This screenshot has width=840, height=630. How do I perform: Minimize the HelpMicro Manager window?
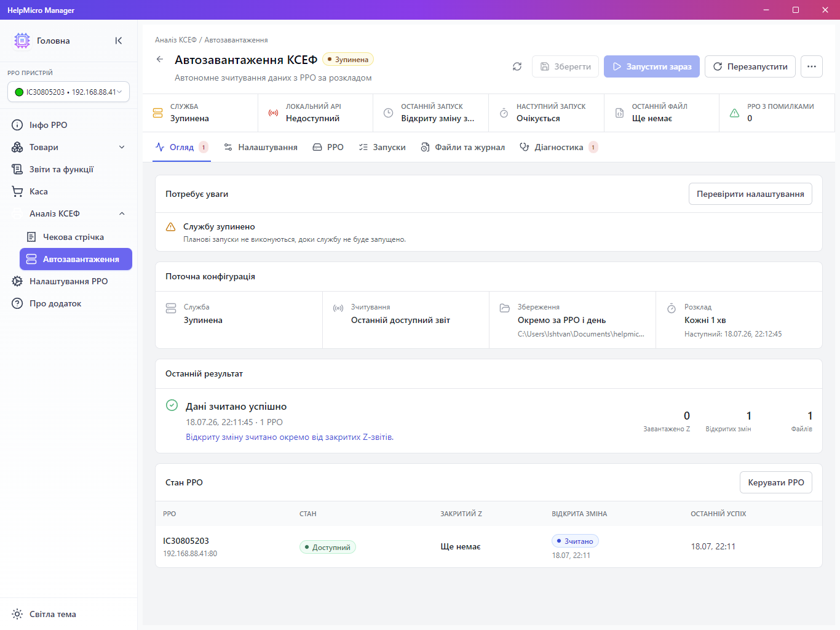click(766, 10)
